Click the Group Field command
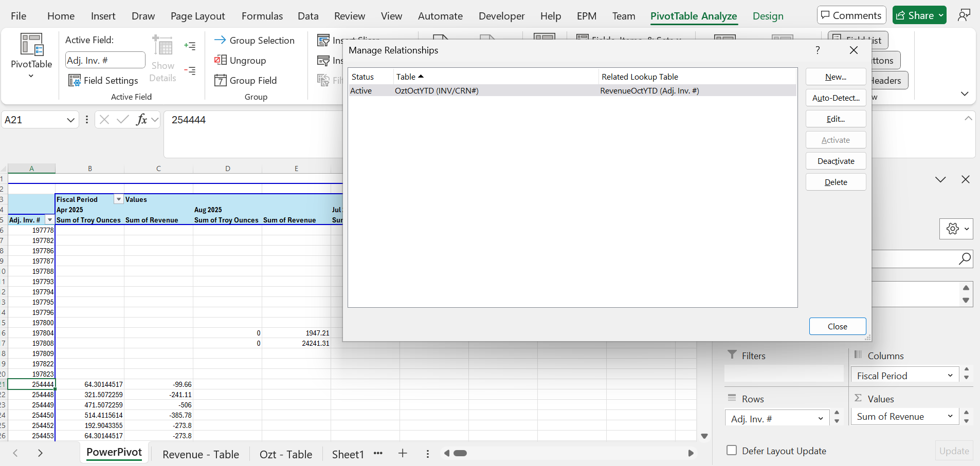The width and height of the screenshot is (980, 466). point(246,80)
